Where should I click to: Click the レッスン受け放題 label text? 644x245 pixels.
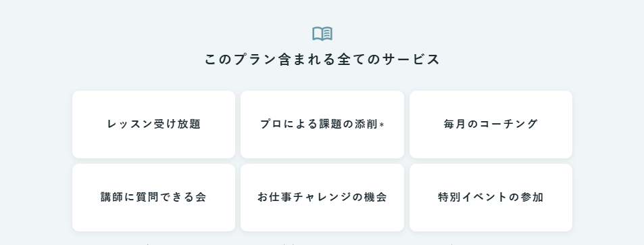pyautogui.click(x=153, y=124)
